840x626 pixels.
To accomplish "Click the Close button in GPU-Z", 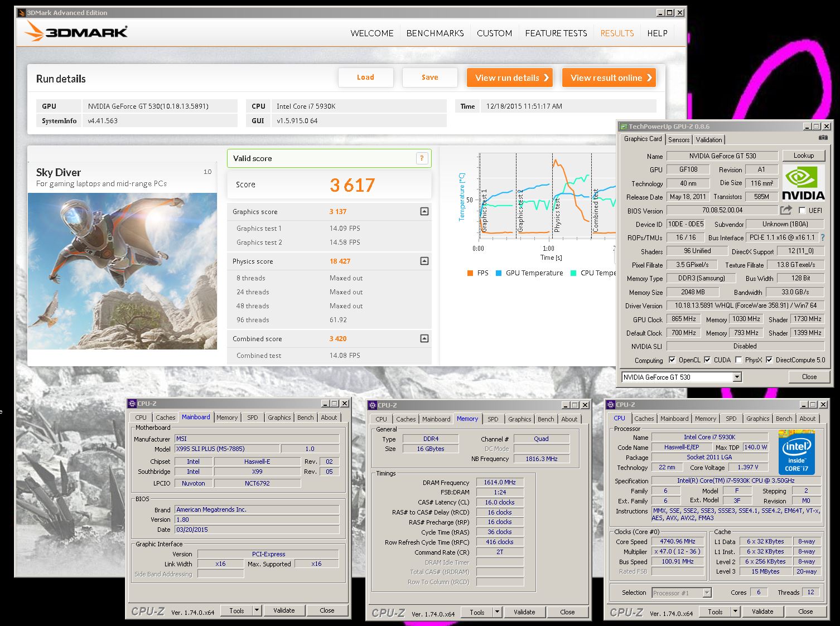I will pos(809,377).
